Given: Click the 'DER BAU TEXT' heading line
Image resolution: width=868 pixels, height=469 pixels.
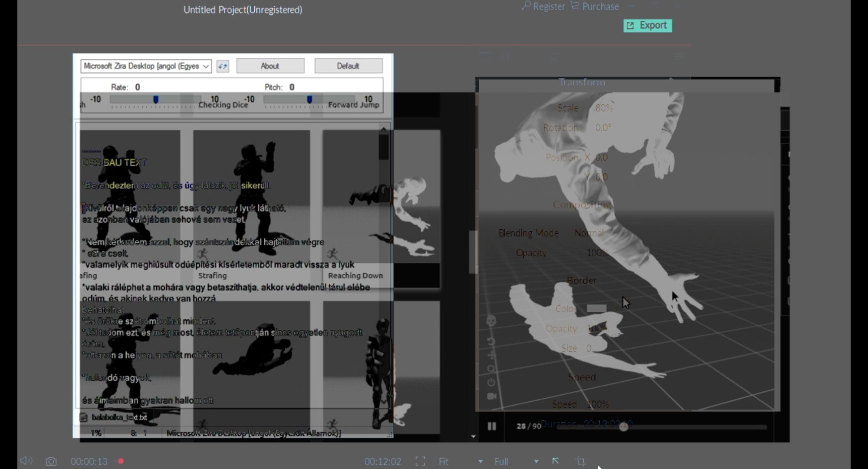Looking at the screenshot, I should (x=115, y=163).
